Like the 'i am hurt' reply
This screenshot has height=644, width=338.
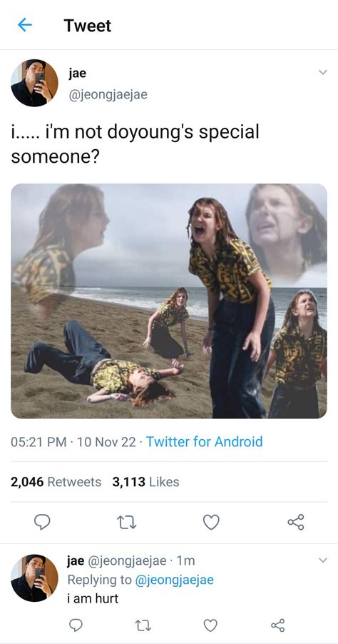(x=210, y=625)
